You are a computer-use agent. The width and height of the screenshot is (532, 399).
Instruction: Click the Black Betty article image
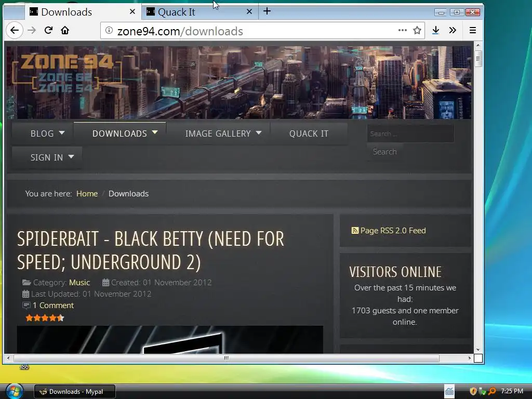pos(170,340)
